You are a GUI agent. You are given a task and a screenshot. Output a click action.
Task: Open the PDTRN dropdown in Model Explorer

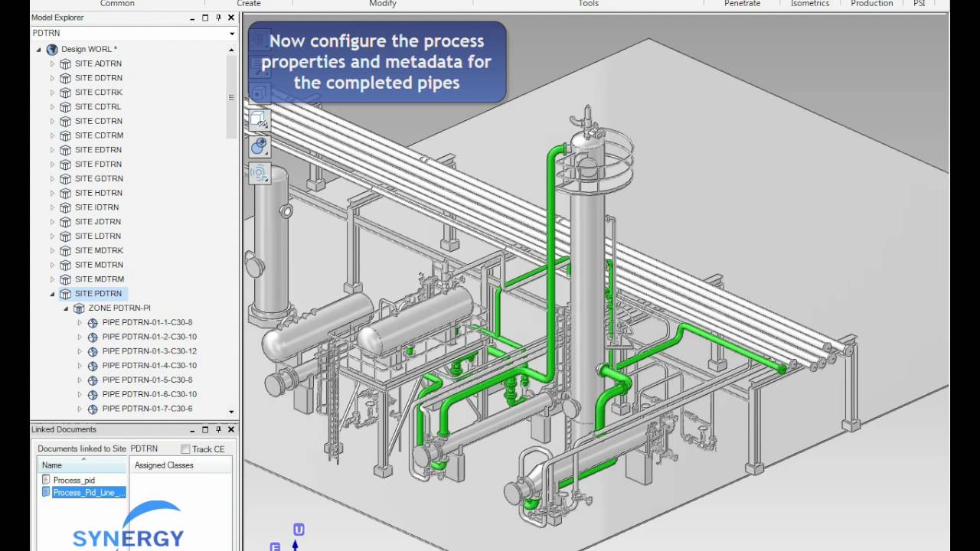click(x=232, y=34)
